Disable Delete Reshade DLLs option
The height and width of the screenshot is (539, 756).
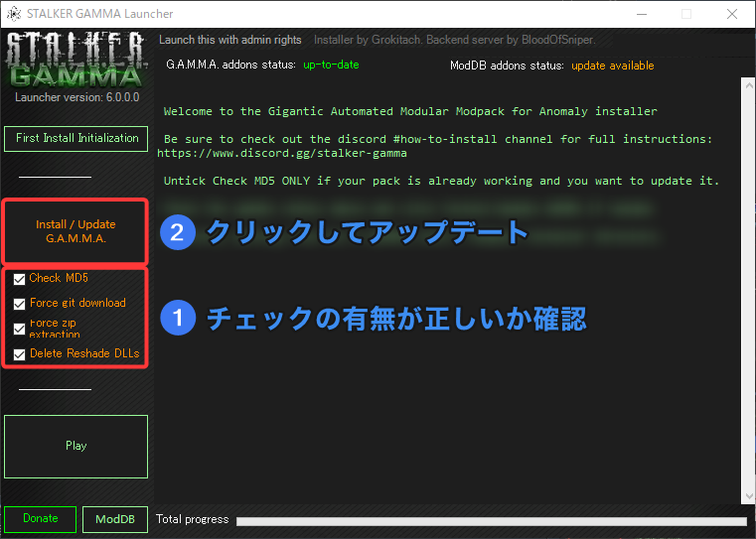point(19,354)
